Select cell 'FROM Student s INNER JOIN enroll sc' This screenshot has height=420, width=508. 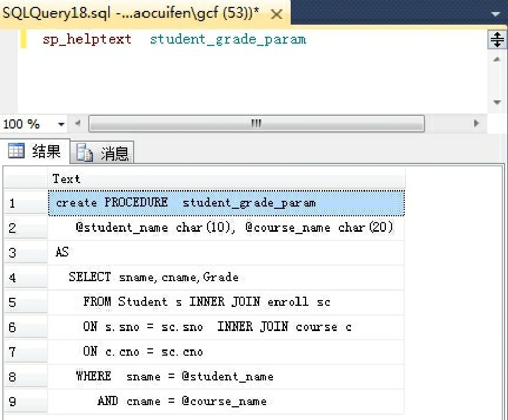tap(226, 302)
